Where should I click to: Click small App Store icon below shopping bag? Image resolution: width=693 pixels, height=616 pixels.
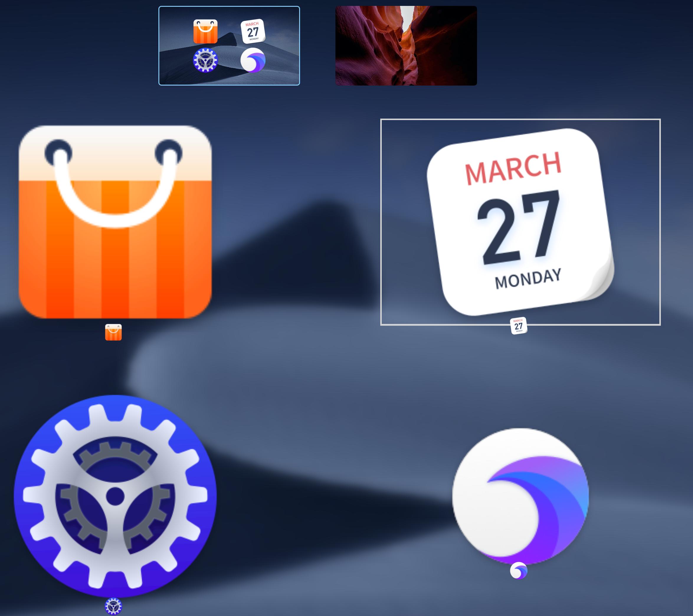tap(113, 332)
